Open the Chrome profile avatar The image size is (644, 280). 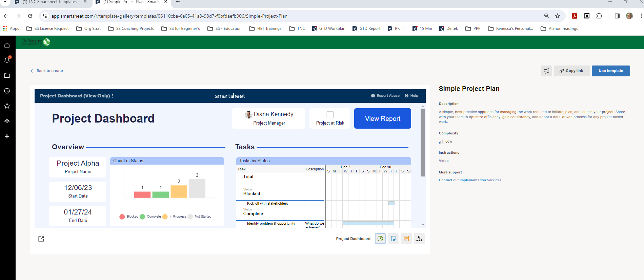click(x=629, y=16)
